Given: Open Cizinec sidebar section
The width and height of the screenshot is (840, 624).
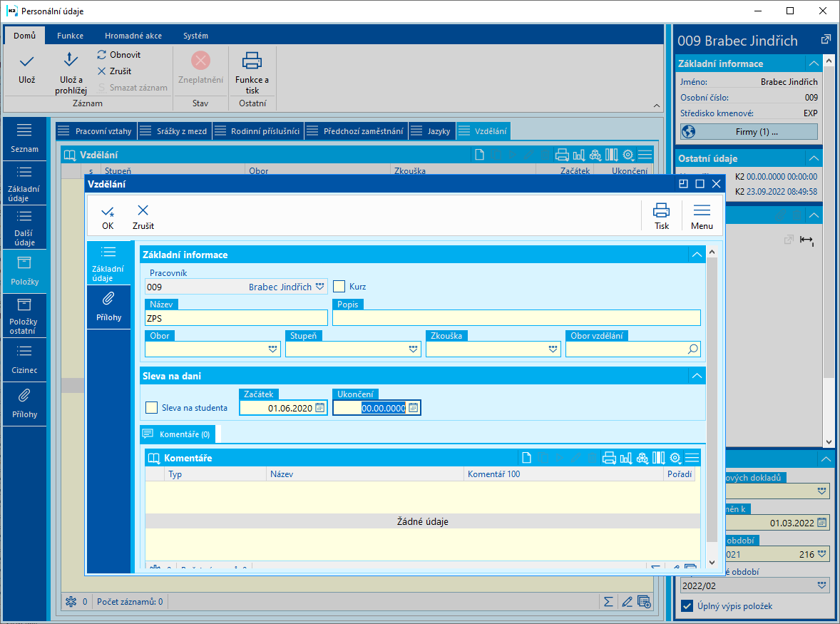Looking at the screenshot, I should click(24, 360).
